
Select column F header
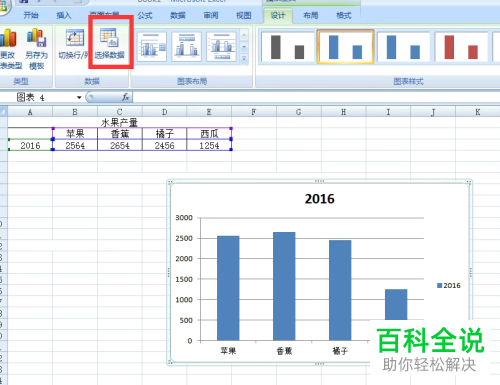click(254, 112)
